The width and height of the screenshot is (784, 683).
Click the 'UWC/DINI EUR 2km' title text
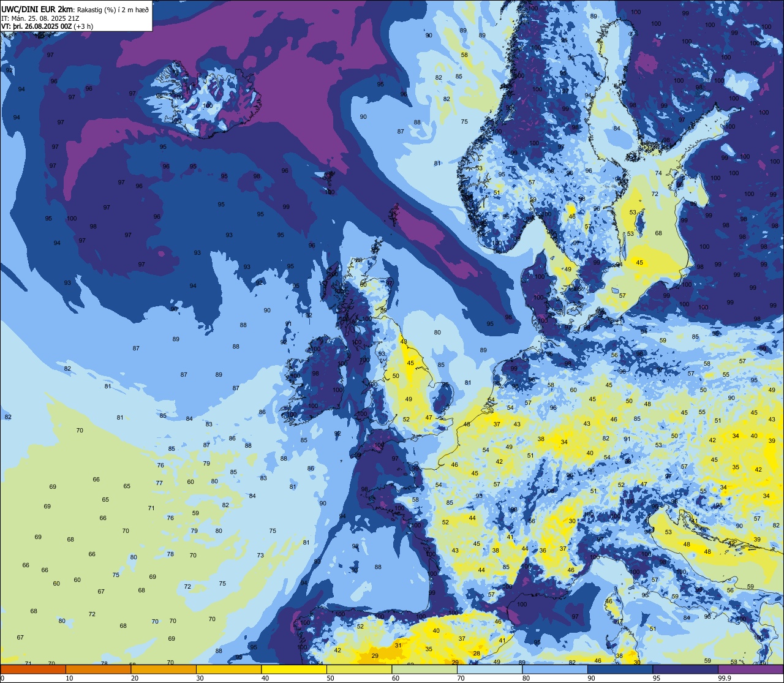coord(37,9)
